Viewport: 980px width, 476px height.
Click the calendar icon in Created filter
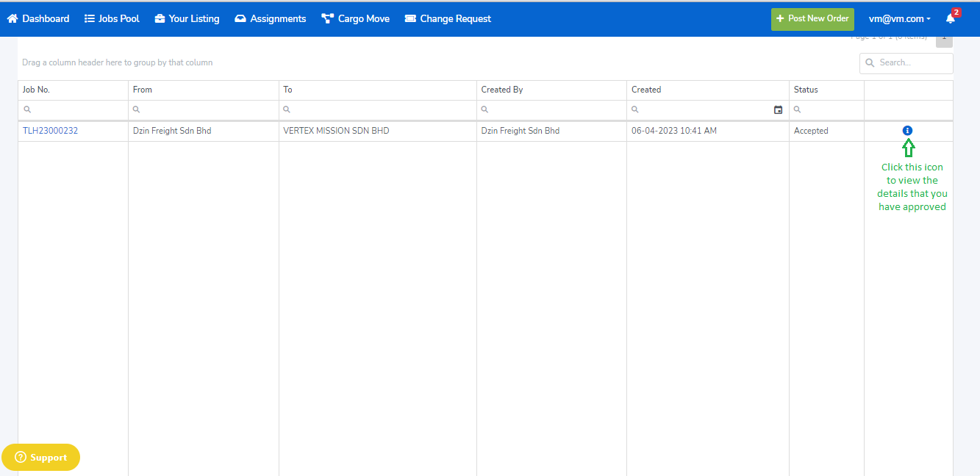[778, 110]
